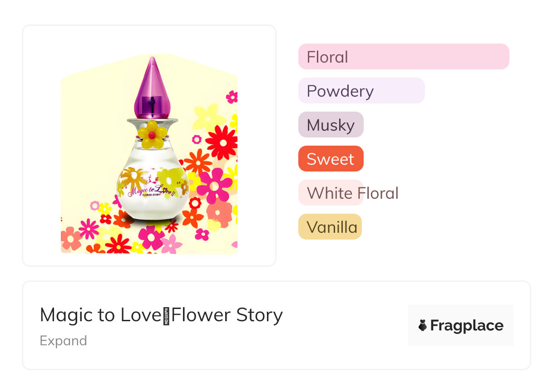Choose the Musky accord tag

(331, 125)
